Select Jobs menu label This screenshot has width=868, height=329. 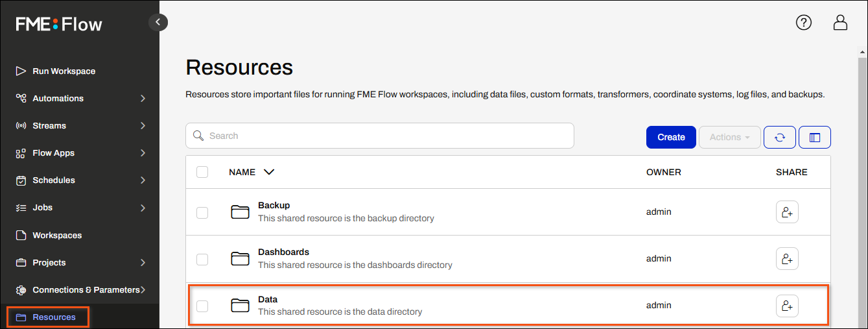[43, 208]
